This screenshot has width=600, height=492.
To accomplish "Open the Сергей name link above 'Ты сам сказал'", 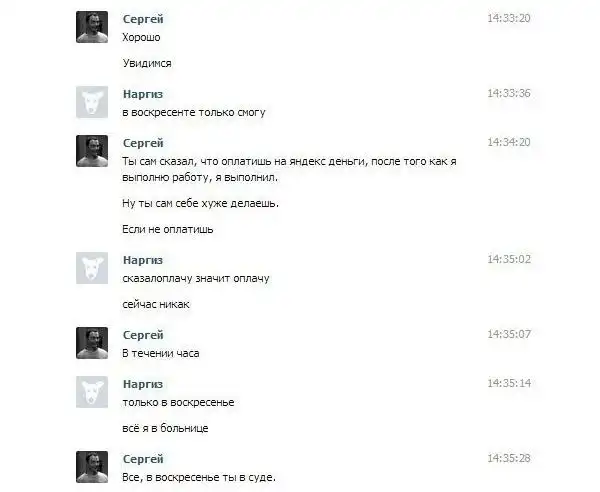I will (x=143, y=143).
